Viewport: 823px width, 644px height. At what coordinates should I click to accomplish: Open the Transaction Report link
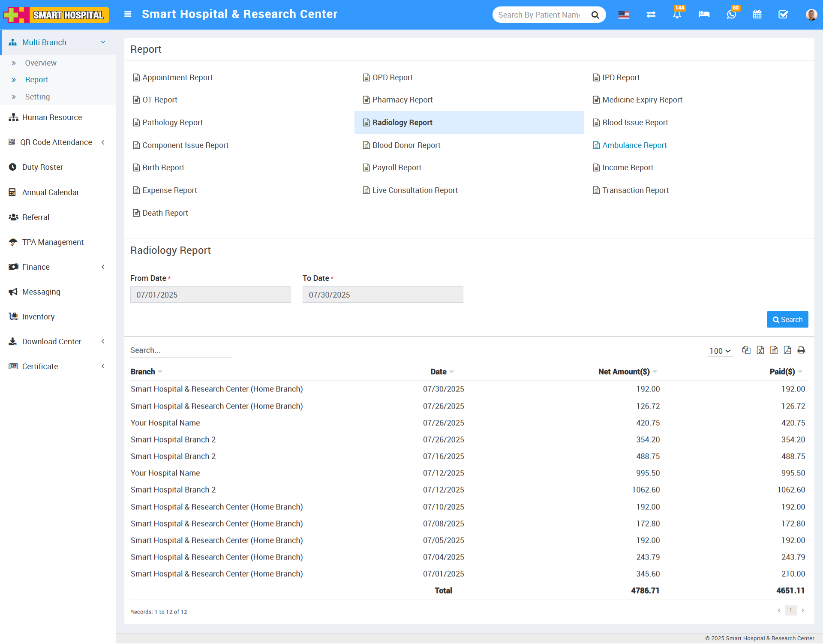coord(631,190)
